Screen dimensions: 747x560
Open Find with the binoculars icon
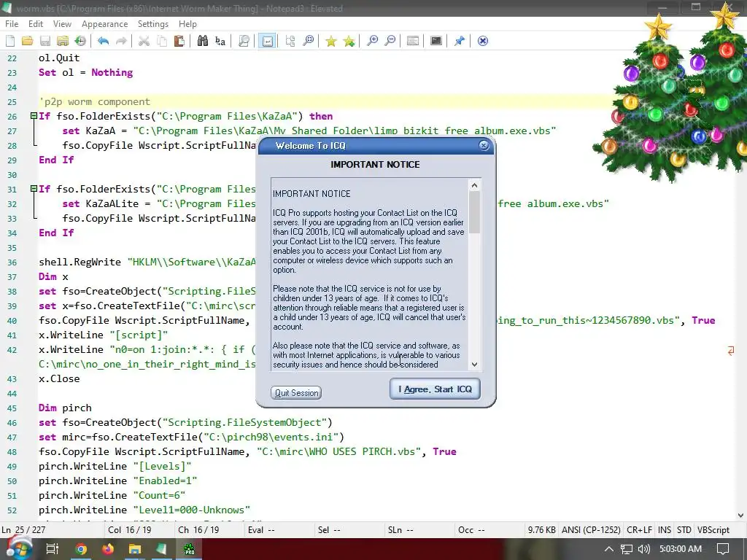coord(203,41)
